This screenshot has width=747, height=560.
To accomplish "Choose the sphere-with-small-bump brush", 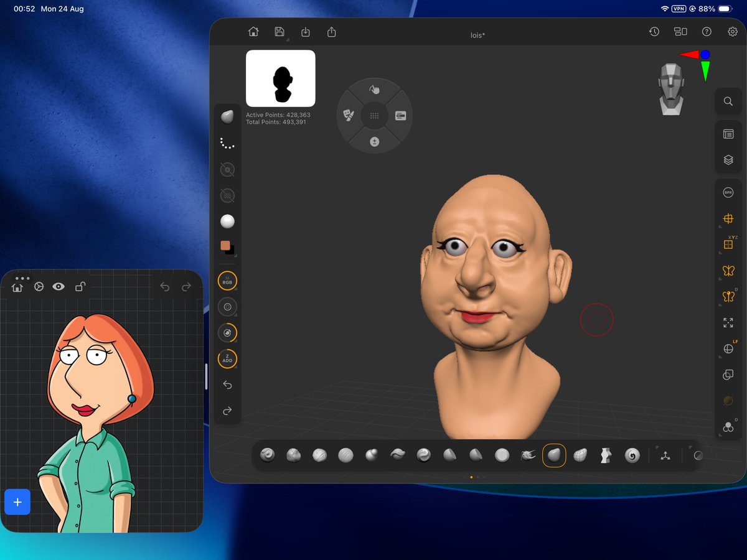I will pyautogui.click(x=372, y=455).
